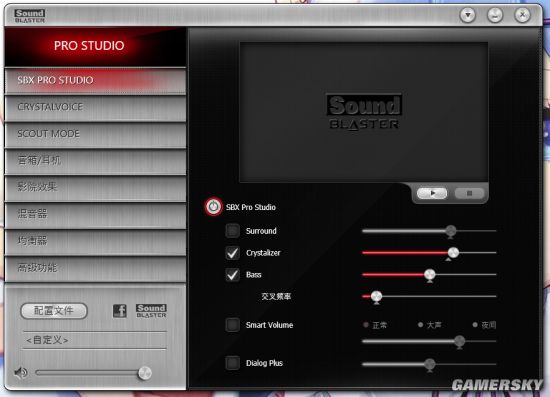Click the Smart Volume level slider knob

460,341
